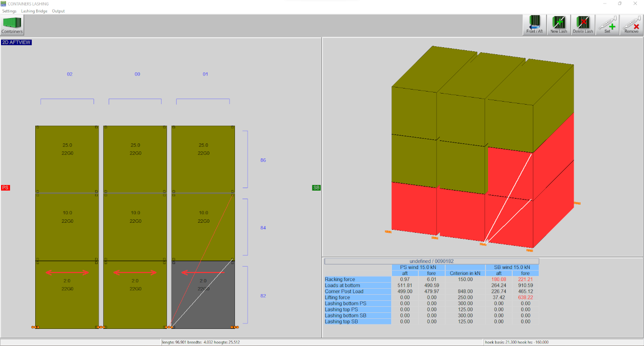Click the Delete Lash toolbar icon

click(583, 25)
